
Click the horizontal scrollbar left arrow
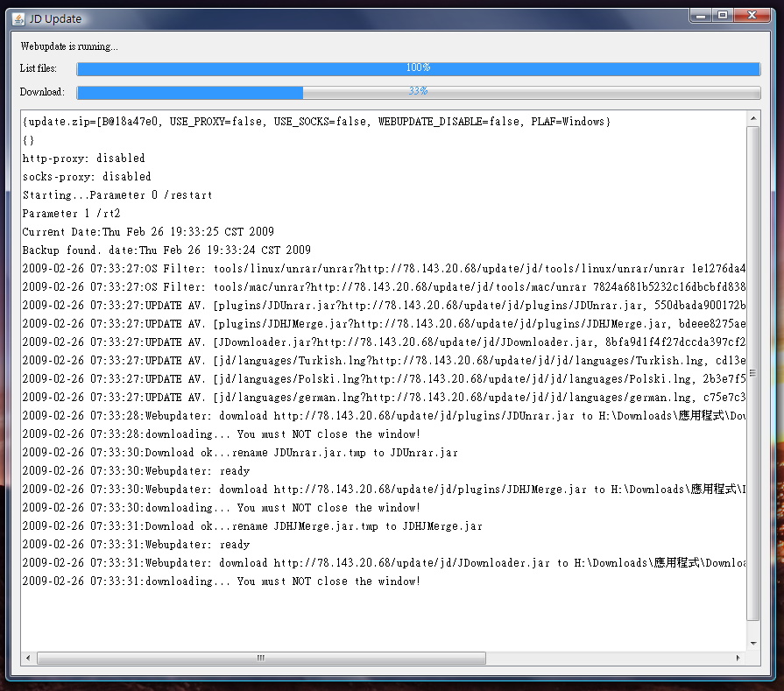29,658
